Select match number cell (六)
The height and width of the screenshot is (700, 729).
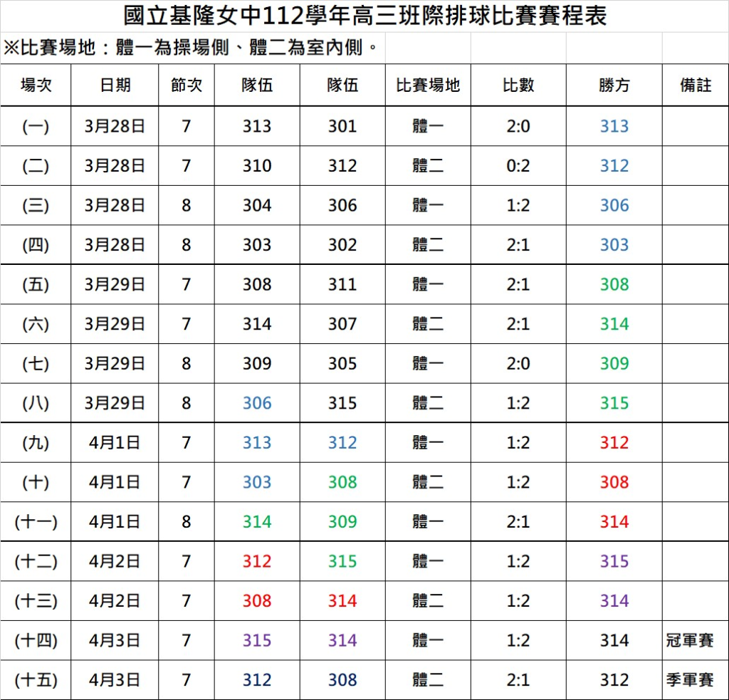(36, 324)
